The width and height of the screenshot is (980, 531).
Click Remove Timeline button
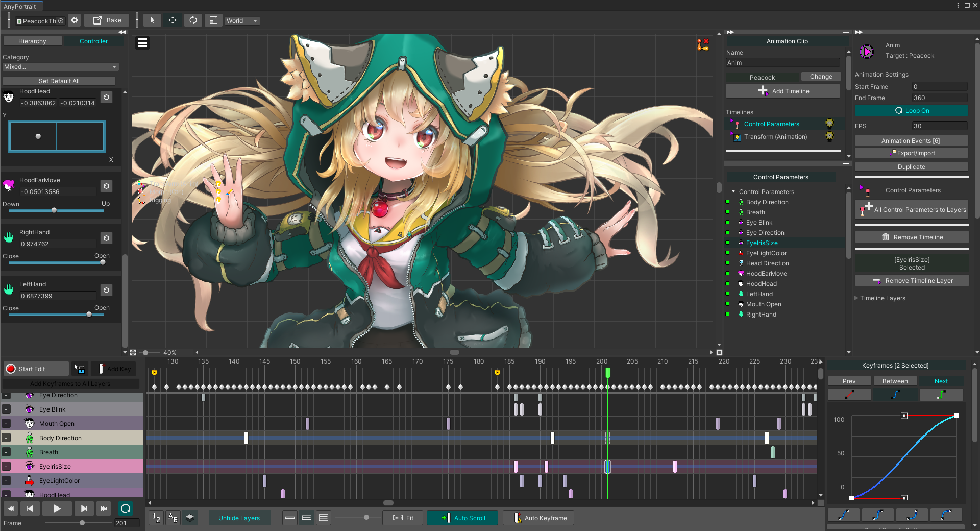point(912,237)
